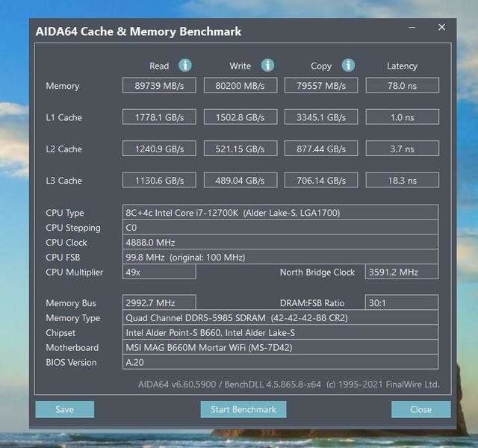The width and height of the screenshot is (478, 448).
Task: Click the CPU Type field with i7-12700K
Action: [280, 212]
